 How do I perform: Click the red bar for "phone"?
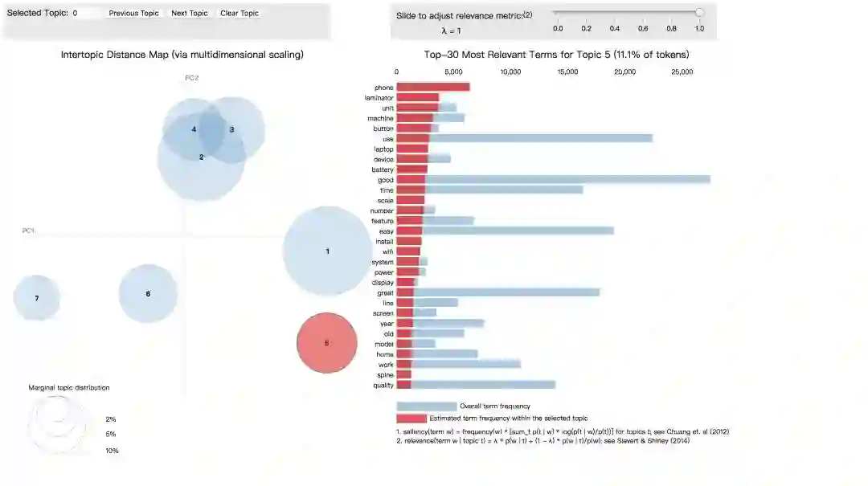pos(432,88)
